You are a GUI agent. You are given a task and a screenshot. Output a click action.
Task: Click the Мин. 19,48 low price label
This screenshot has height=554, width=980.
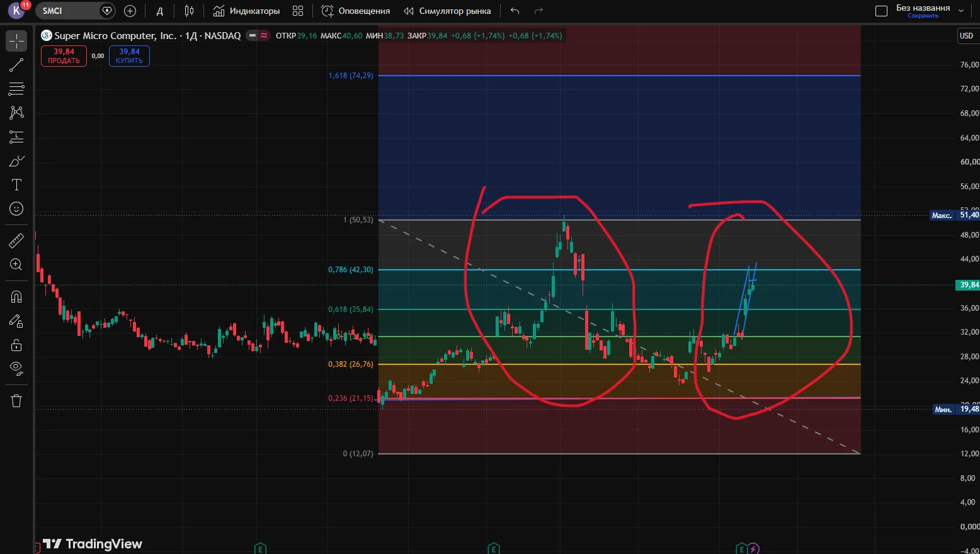[956, 410]
